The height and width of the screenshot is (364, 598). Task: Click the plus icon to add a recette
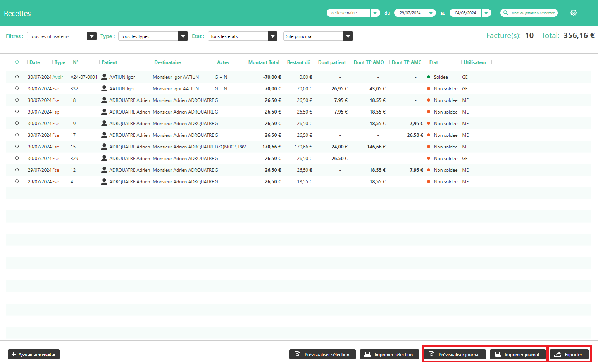click(14, 354)
